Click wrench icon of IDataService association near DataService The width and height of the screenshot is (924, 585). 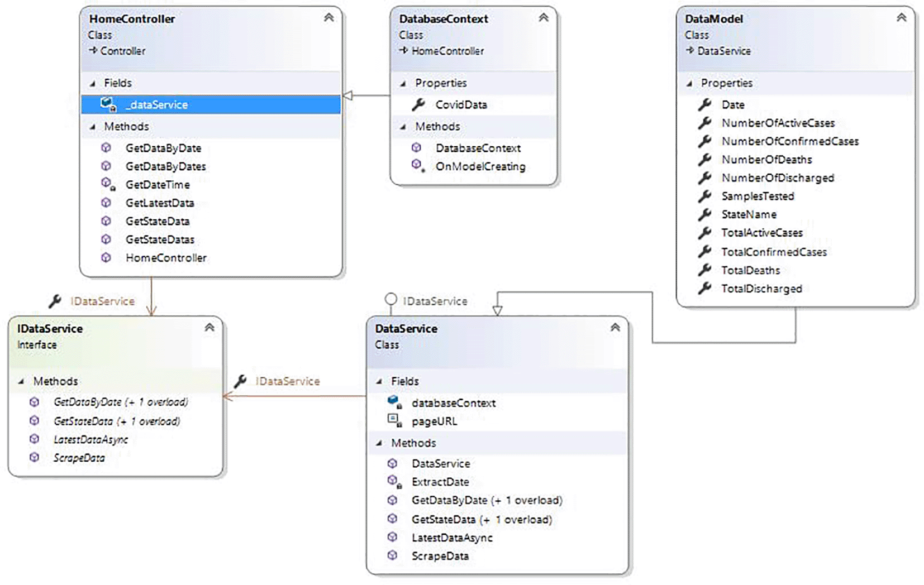240,381
